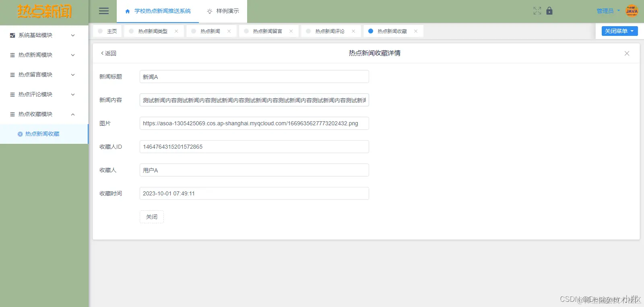Select the 系统基础模块 sidebar menu
Viewport: 644px width, 307px height.
click(44, 35)
